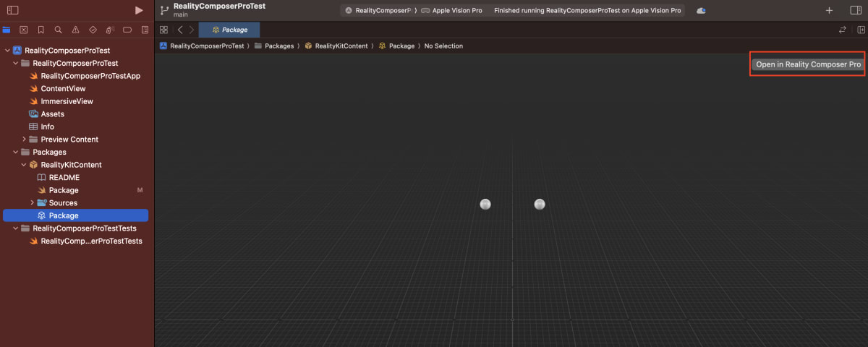Click No Selection in the jump bar
868x347 pixels.
[x=443, y=46]
